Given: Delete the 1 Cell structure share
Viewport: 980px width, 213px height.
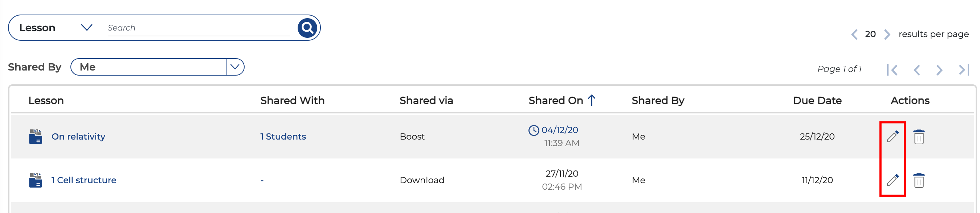Looking at the screenshot, I should click(919, 180).
